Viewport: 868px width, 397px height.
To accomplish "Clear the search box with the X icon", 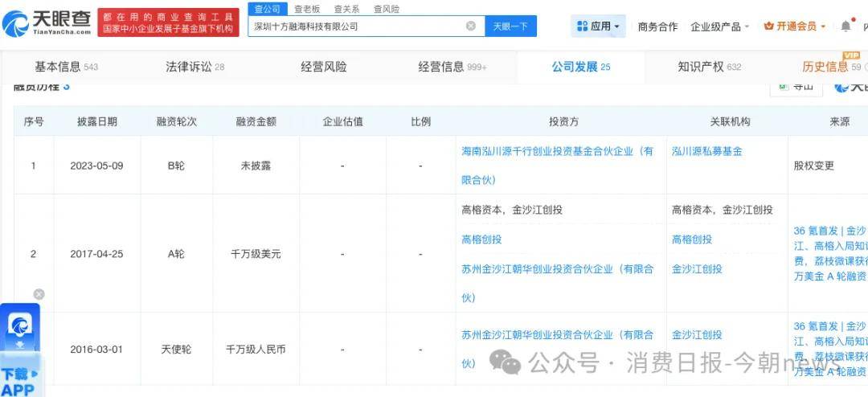I will click(471, 27).
